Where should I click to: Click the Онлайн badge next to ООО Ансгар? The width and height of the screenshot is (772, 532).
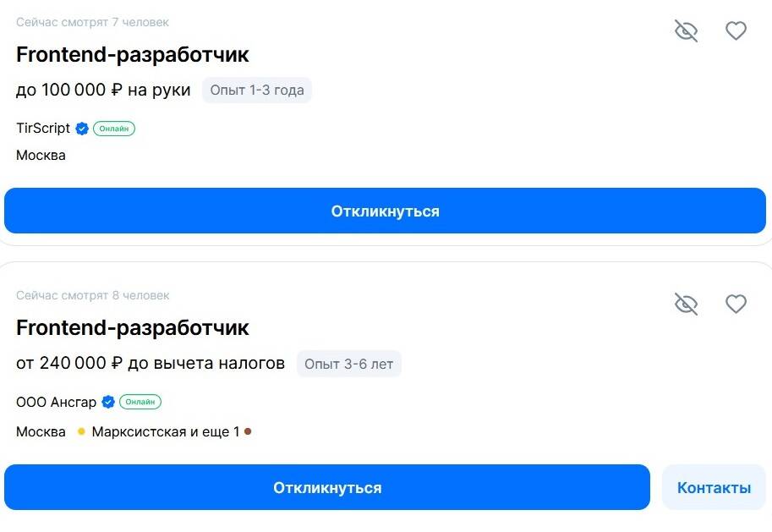click(x=140, y=402)
